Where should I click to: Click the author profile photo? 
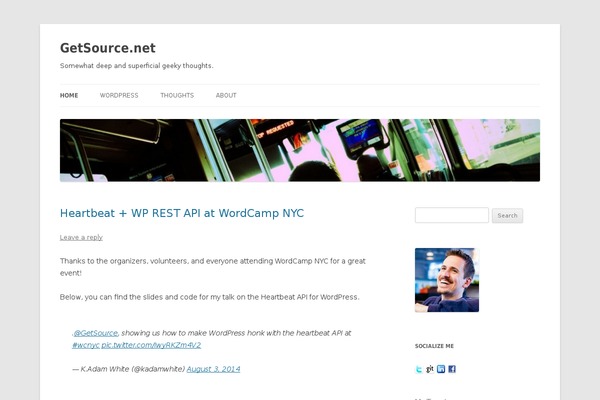coord(447,280)
